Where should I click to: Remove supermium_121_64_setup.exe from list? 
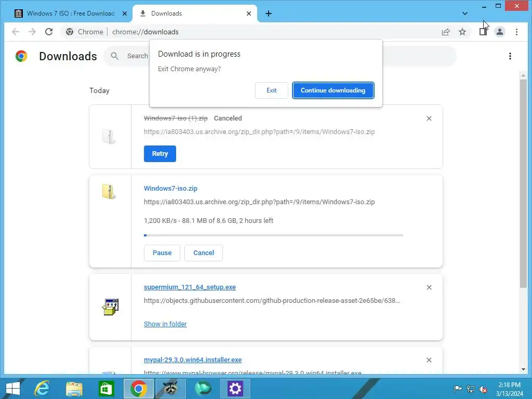(429, 287)
